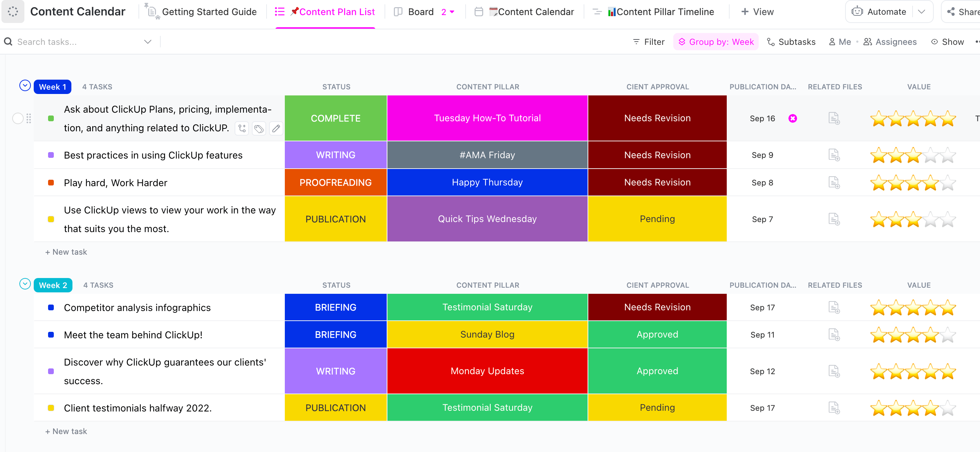This screenshot has width=980, height=452.
Task: Switch to the Getting Started Guide tab
Action: [x=207, y=11]
